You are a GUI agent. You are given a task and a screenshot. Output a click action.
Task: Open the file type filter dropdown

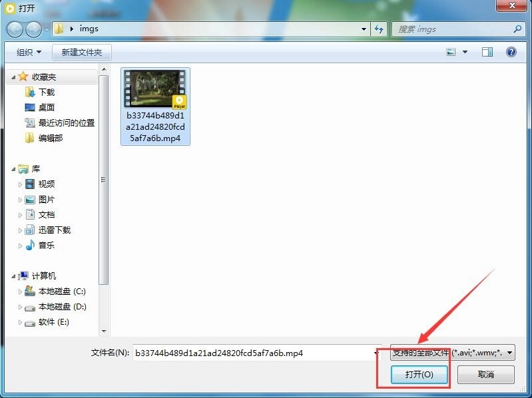pyautogui.click(x=453, y=353)
